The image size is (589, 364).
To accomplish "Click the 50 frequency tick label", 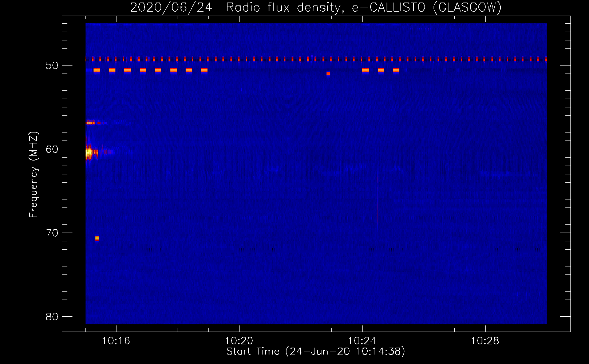I will 52,66.
